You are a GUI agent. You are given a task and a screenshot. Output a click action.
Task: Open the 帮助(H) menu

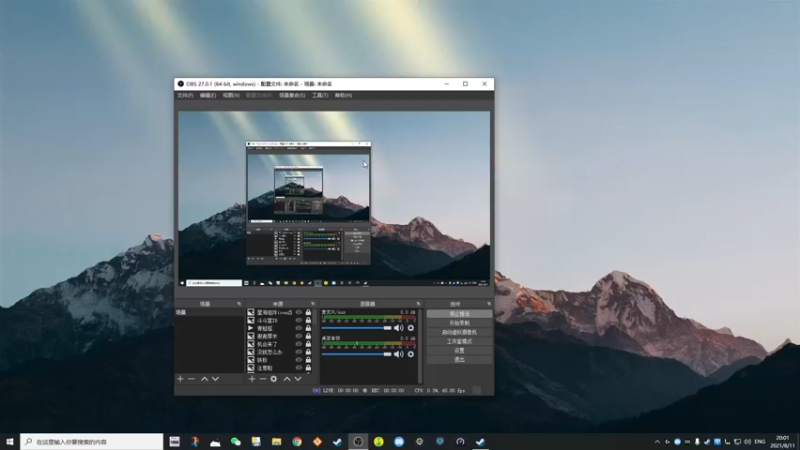click(343, 95)
